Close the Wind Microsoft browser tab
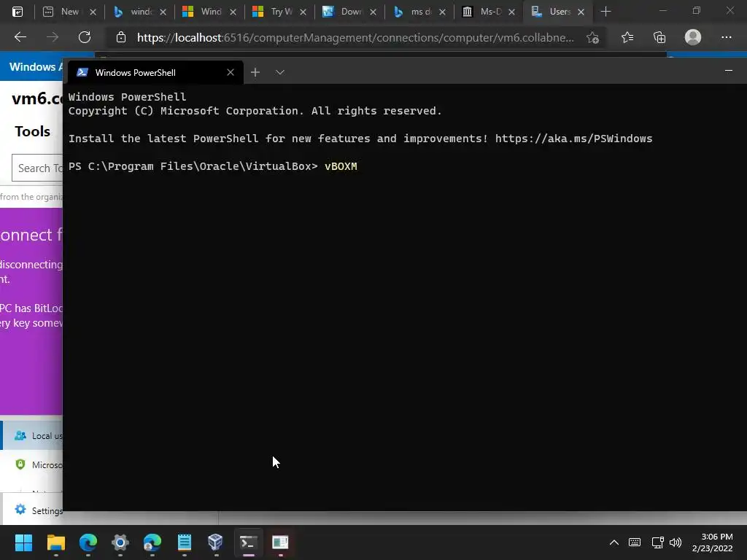Screen dimensions: 747x560 click(x=233, y=12)
